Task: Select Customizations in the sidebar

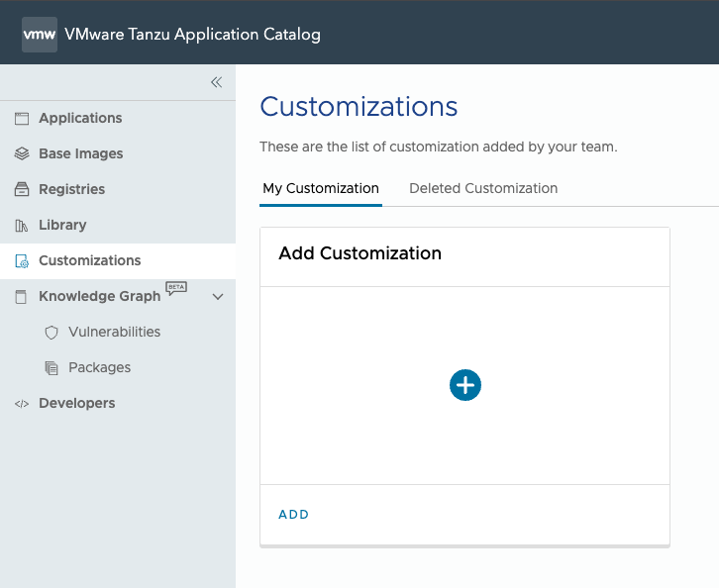Action: pos(118,260)
